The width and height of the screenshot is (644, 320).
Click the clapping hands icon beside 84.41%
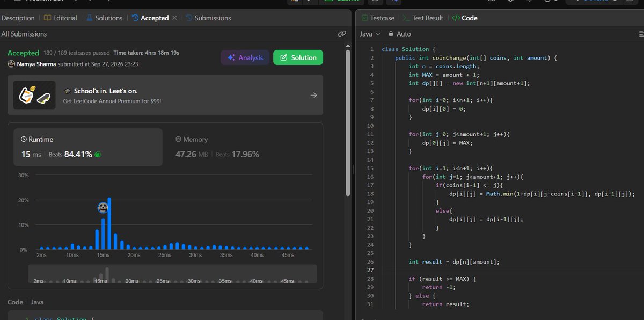click(x=98, y=155)
